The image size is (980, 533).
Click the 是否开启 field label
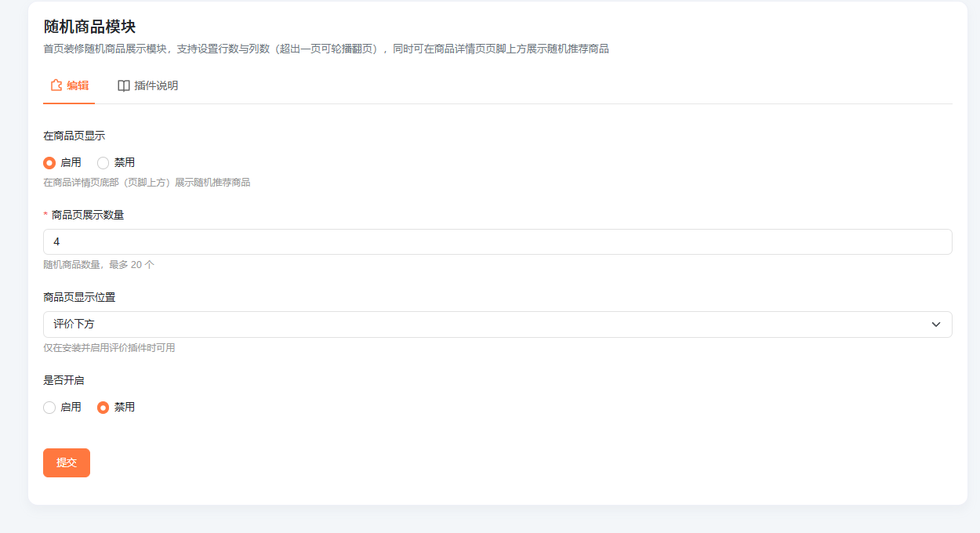click(x=64, y=380)
